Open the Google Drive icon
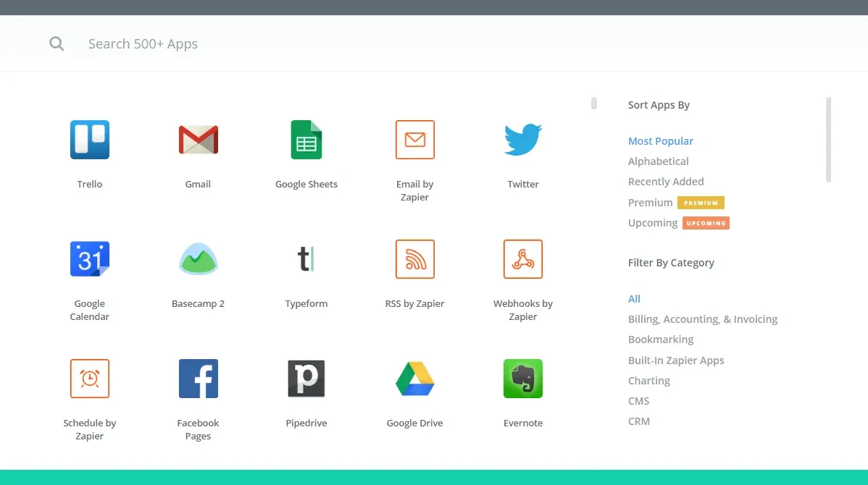Image resolution: width=868 pixels, height=485 pixels. click(414, 379)
